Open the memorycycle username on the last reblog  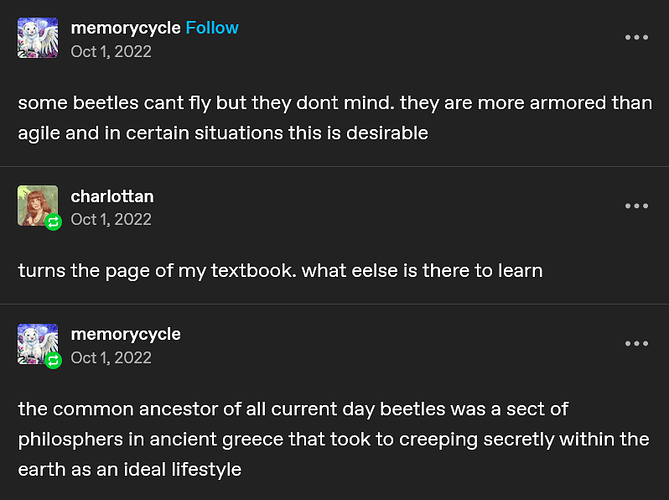125,334
